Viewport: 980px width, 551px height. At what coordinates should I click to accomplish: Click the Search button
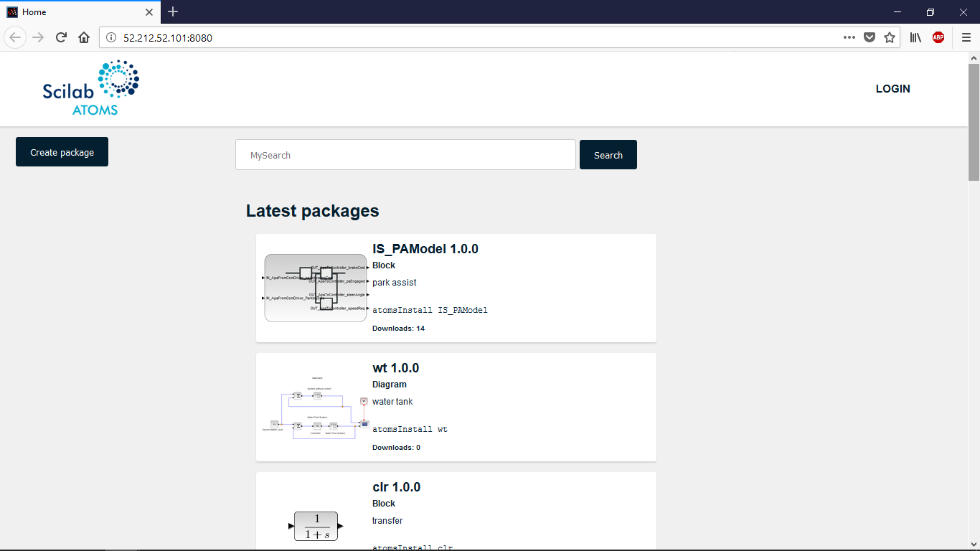(608, 155)
